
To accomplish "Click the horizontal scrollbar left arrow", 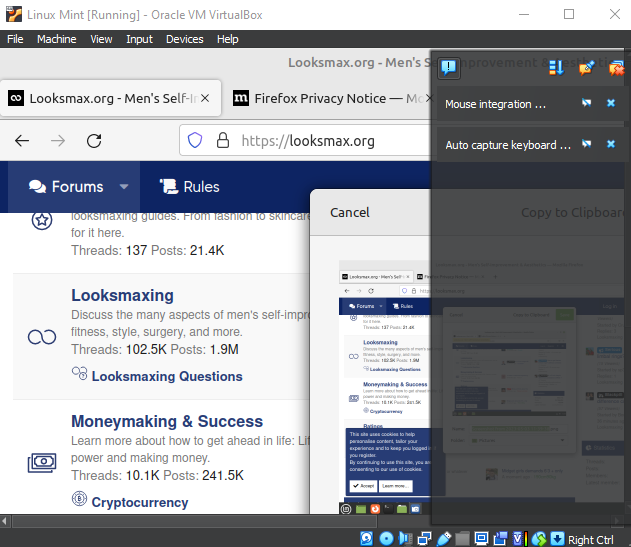I will 4,521.
